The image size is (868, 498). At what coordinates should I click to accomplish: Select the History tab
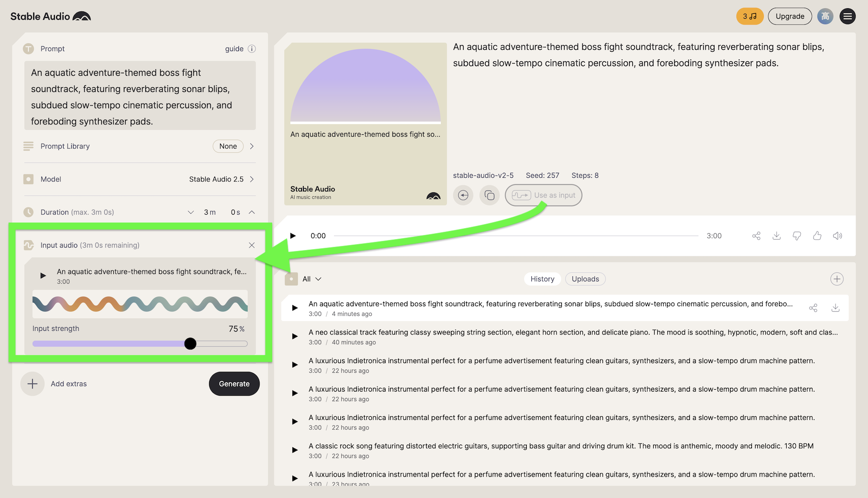pyautogui.click(x=542, y=279)
